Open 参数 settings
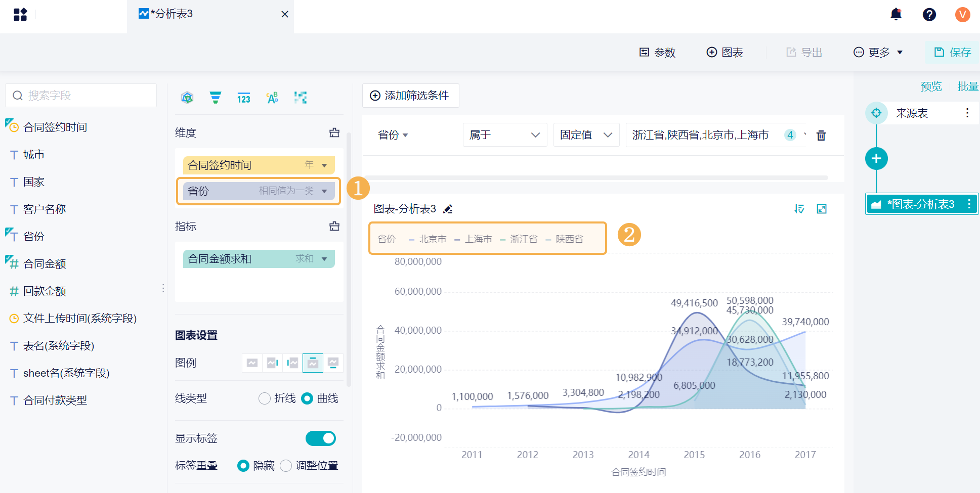The image size is (980, 493). point(658,52)
